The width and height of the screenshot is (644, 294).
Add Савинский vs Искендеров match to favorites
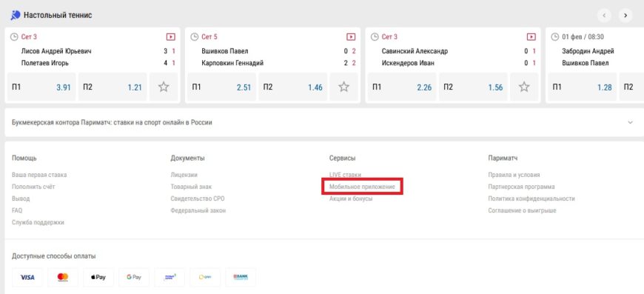pos(523,87)
